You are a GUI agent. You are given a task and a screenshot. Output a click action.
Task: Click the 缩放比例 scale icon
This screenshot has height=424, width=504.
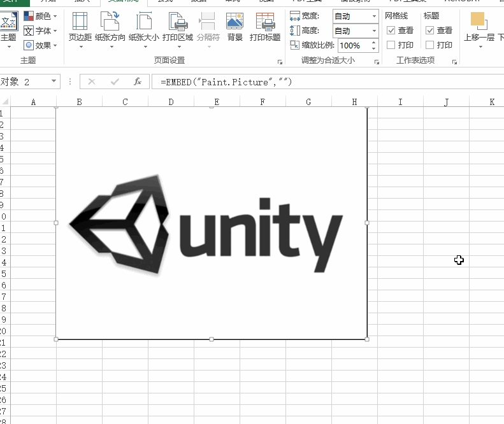pyautogui.click(x=294, y=45)
